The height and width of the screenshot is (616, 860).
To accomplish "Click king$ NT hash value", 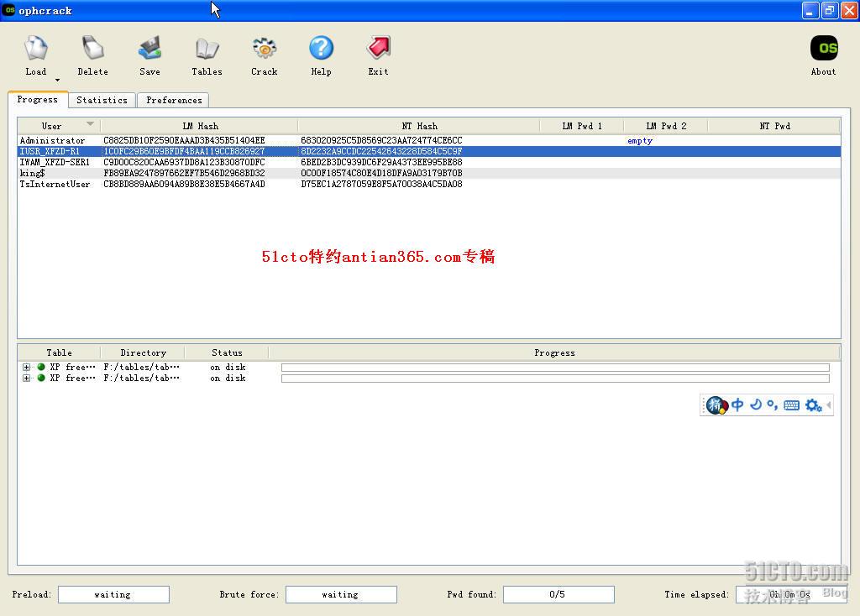I will click(x=381, y=173).
